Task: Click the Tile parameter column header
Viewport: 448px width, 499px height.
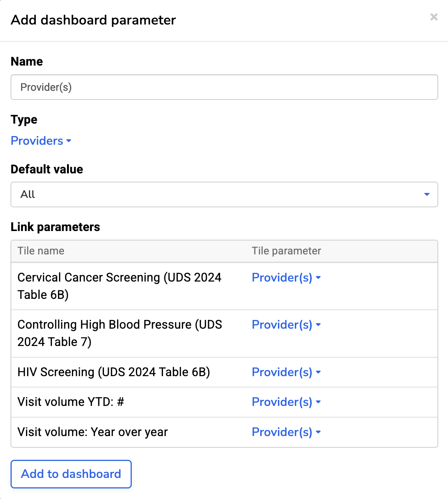Action: pyautogui.click(x=286, y=251)
